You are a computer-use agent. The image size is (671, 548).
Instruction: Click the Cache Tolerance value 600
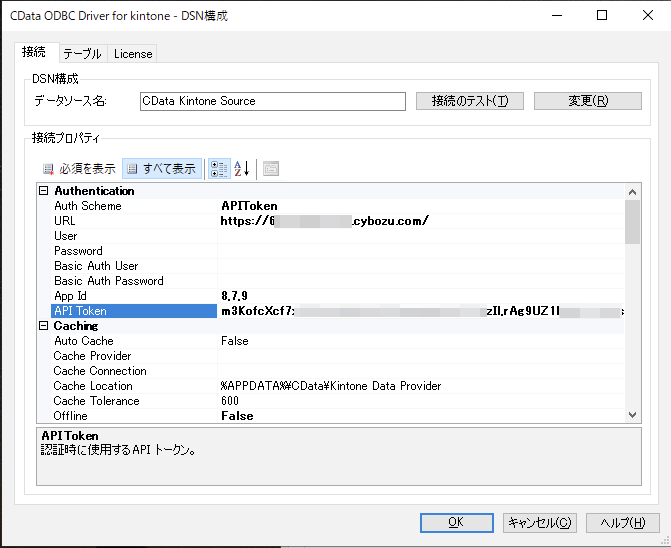tap(230, 401)
